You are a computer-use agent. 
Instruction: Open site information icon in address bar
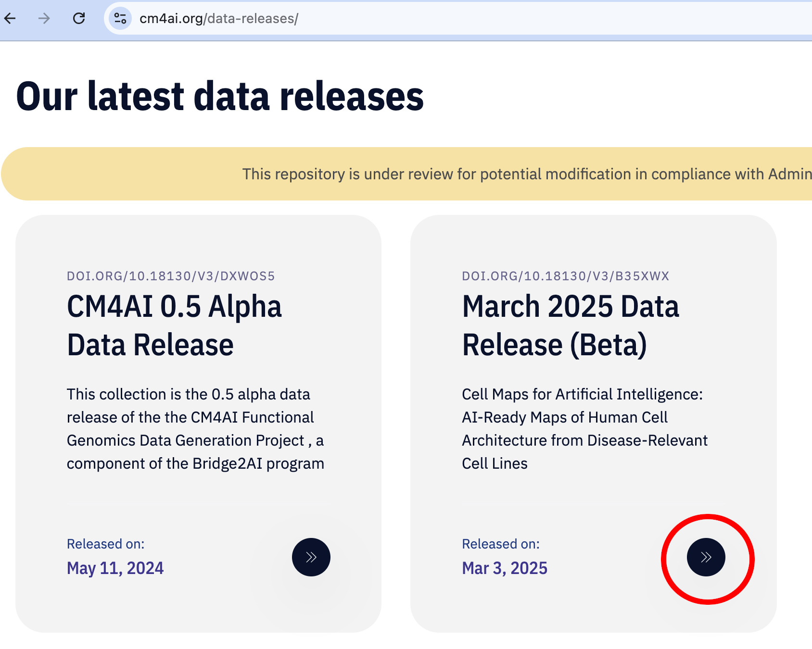coord(120,19)
